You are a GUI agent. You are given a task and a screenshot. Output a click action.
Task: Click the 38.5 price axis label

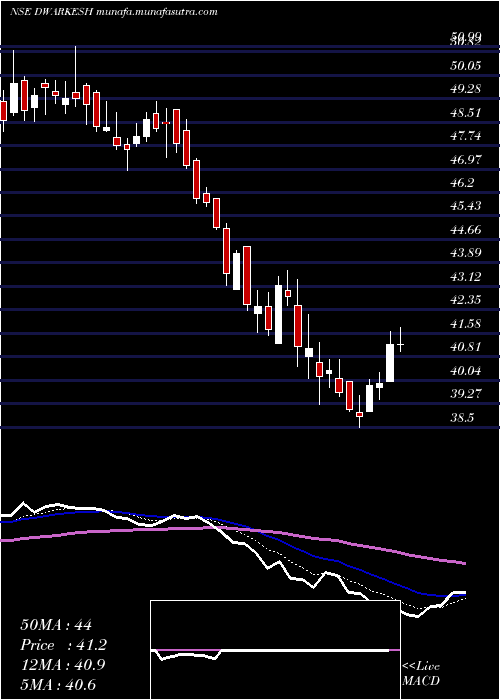(x=462, y=417)
